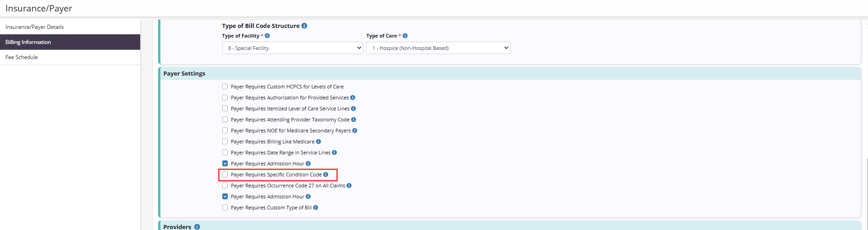Expand the Type of Care dropdown
Screen dimensions: 868x230
[438, 48]
